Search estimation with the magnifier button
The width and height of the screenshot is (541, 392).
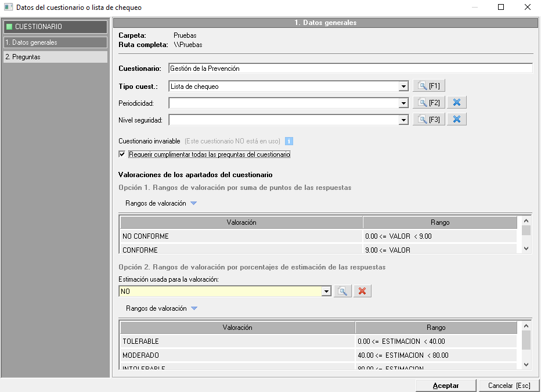point(342,291)
